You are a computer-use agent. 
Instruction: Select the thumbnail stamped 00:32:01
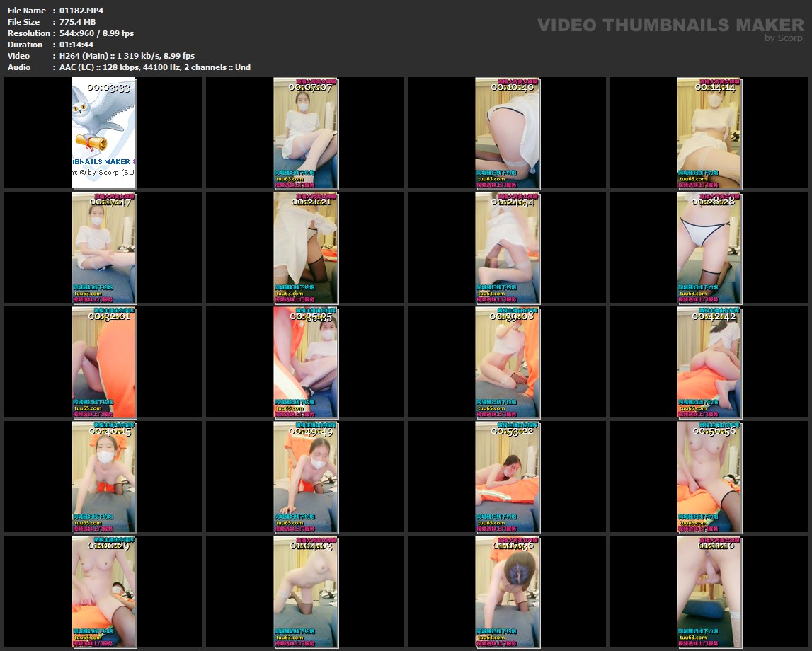[x=103, y=362]
